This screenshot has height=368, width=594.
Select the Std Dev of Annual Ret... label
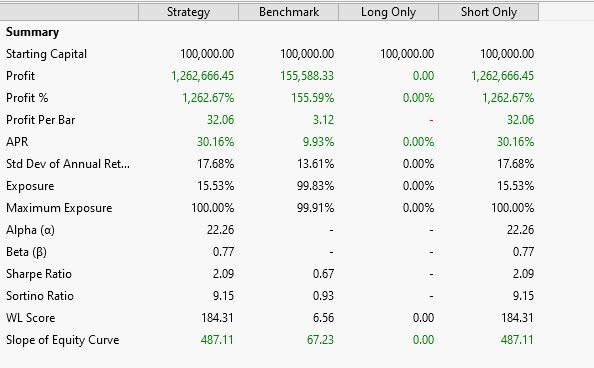[x=68, y=164]
